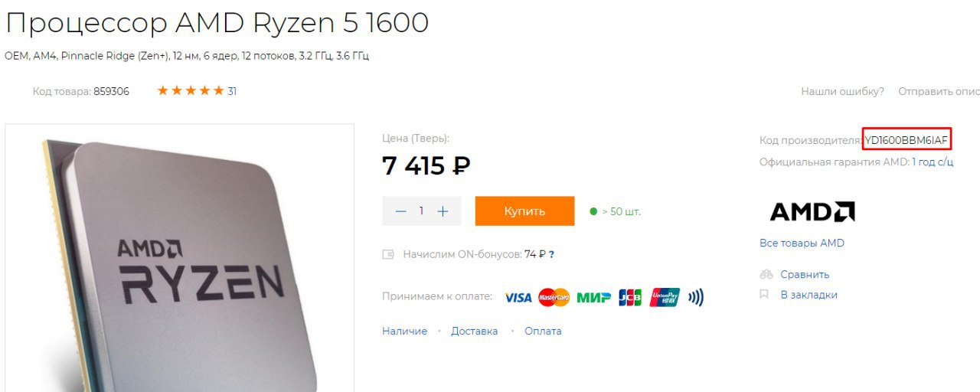980x392 pixels.
Task: Click the ON-bonus question mark icon
Action: point(551,254)
